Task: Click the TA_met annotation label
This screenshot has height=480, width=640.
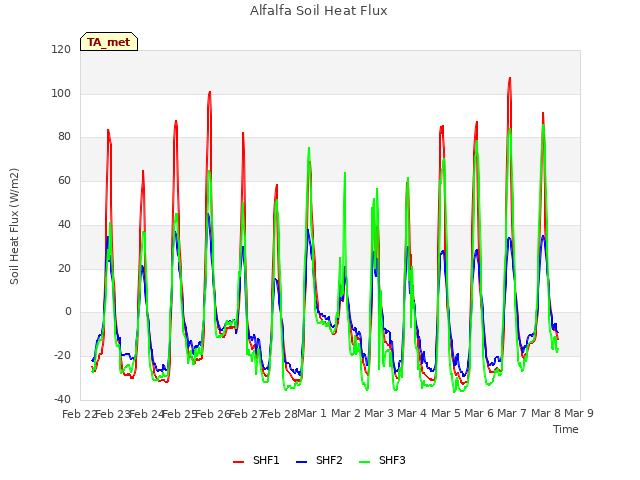Action: point(109,42)
